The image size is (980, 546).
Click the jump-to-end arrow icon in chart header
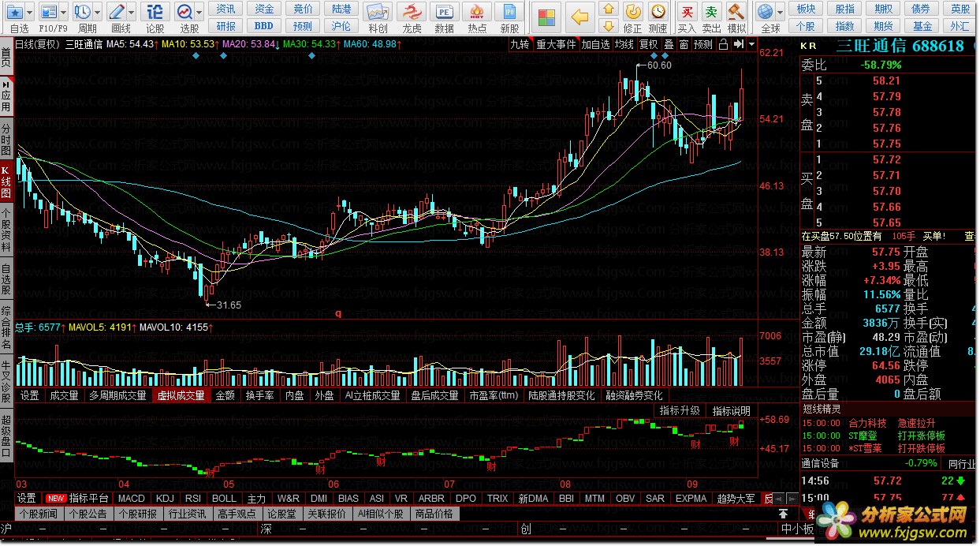(x=738, y=44)
